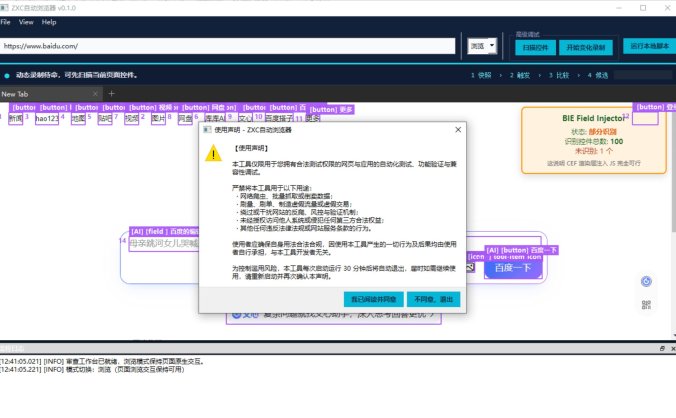Viewport: 676px width, 418px height.
Task: Click the 不同意，退出 button
Action: (433, 299)
